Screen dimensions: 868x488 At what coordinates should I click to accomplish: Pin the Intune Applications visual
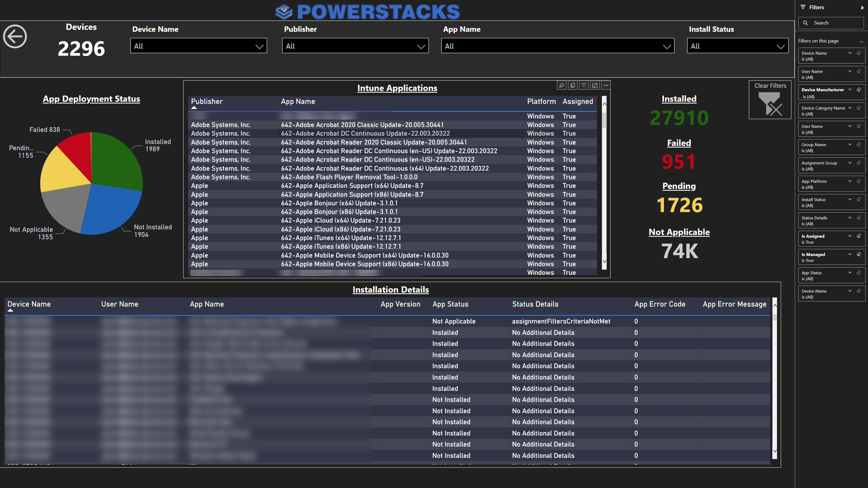pos(561,85)
